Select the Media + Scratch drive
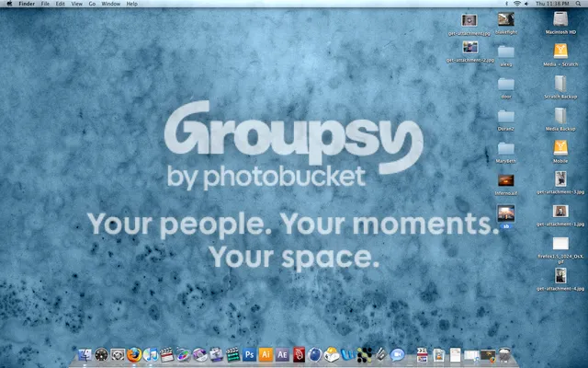The image size is (588, 368). point(560,52)
